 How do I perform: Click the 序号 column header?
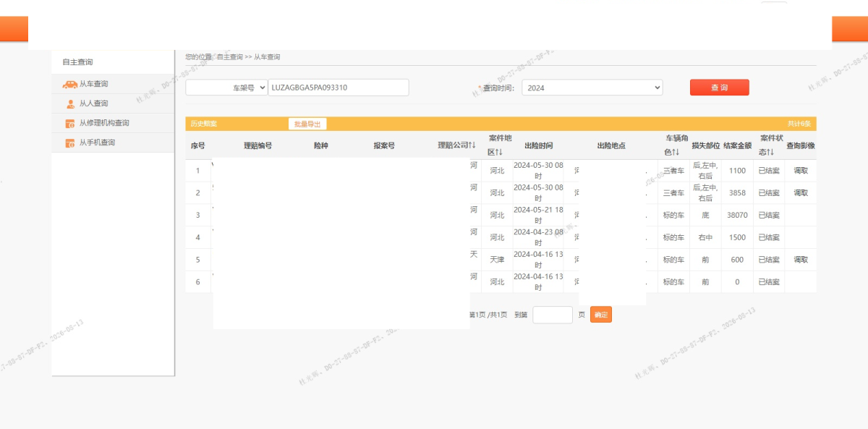(x=198, y=145)
